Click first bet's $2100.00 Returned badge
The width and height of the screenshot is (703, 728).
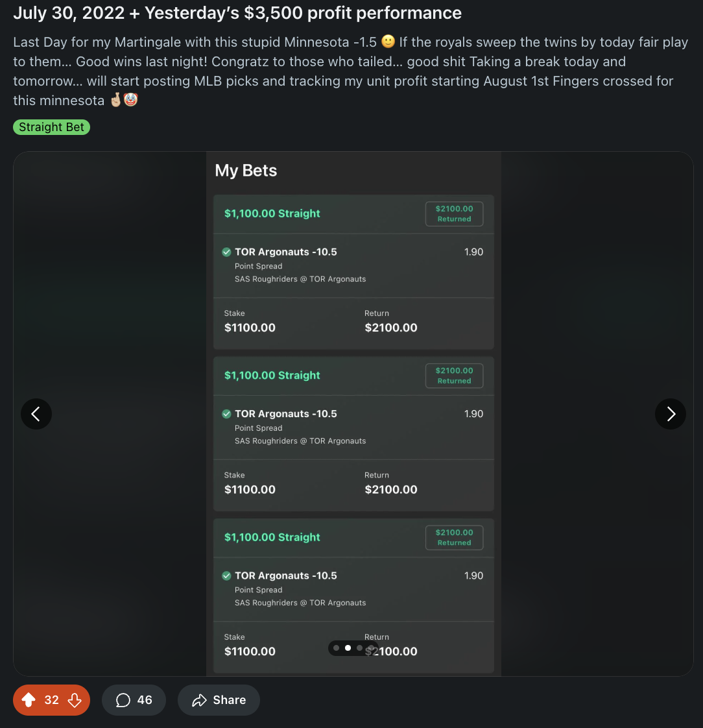454,213
